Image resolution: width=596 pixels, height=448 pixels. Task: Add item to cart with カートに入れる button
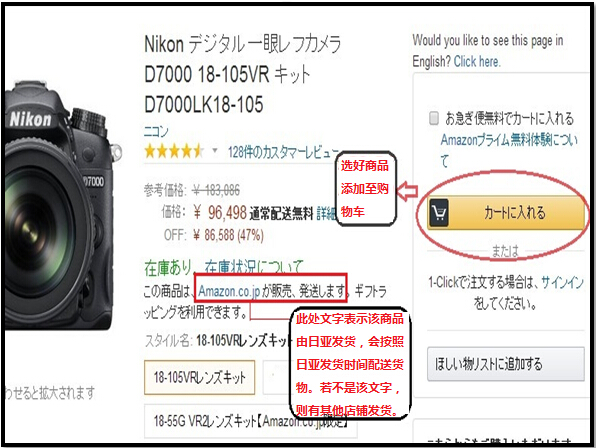click(x=506, y=213)
